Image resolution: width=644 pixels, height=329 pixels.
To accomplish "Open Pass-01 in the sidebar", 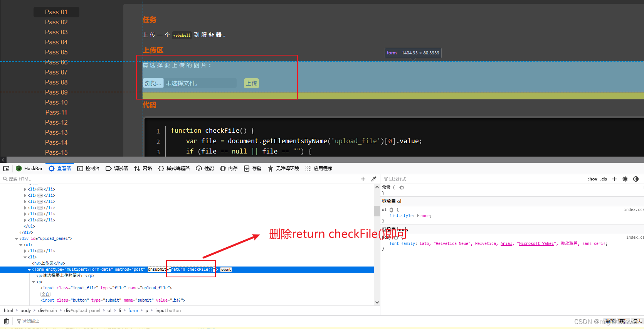I will [56, 12].
